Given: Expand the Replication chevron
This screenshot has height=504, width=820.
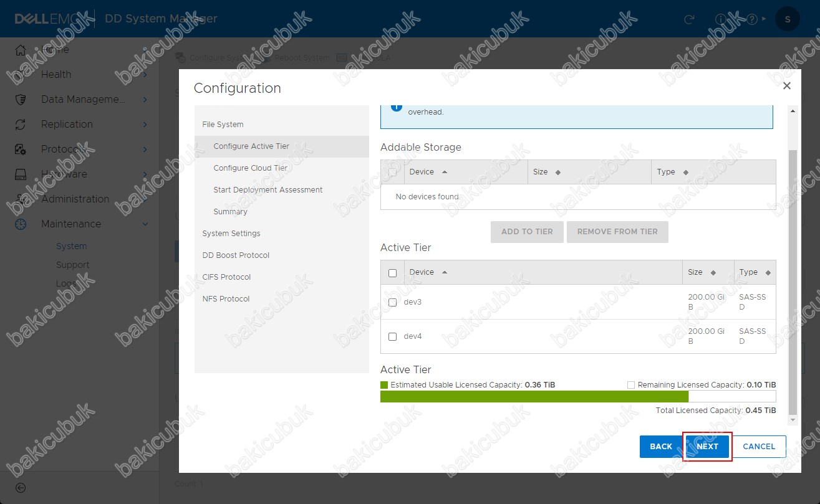Looking at the screenshot, I should [145, 125].
